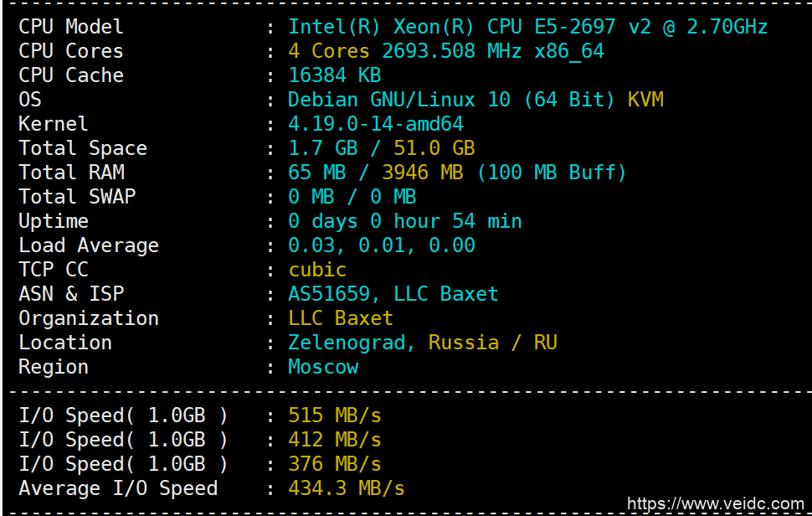The width and height of the screenshot is (812, 516).
Task: Click the Region value Moscow
Action: pos(323,367)
